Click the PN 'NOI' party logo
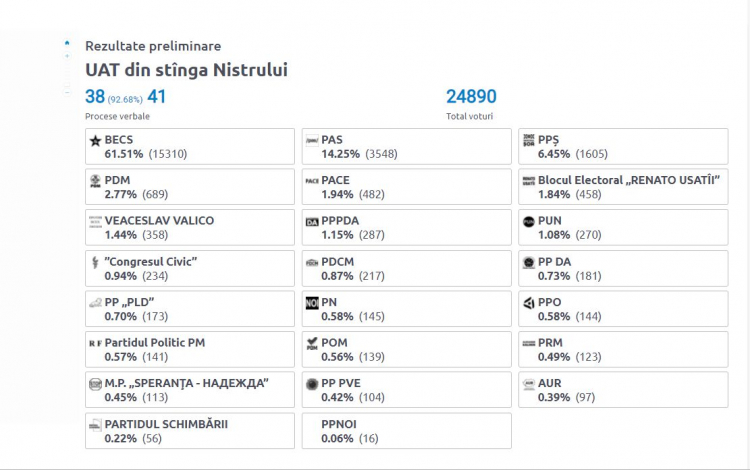The image size is (750, 470). (x=312, y=303)
